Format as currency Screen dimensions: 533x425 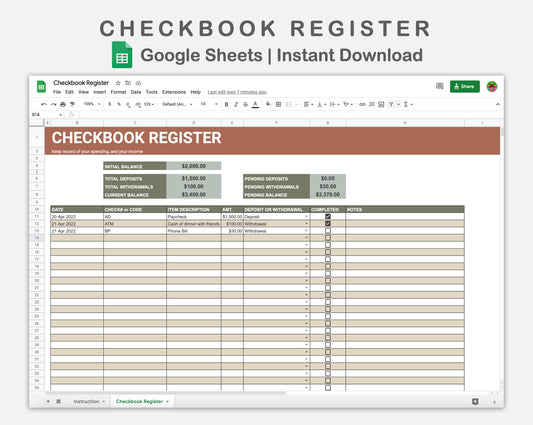click(x=109, y=104)
